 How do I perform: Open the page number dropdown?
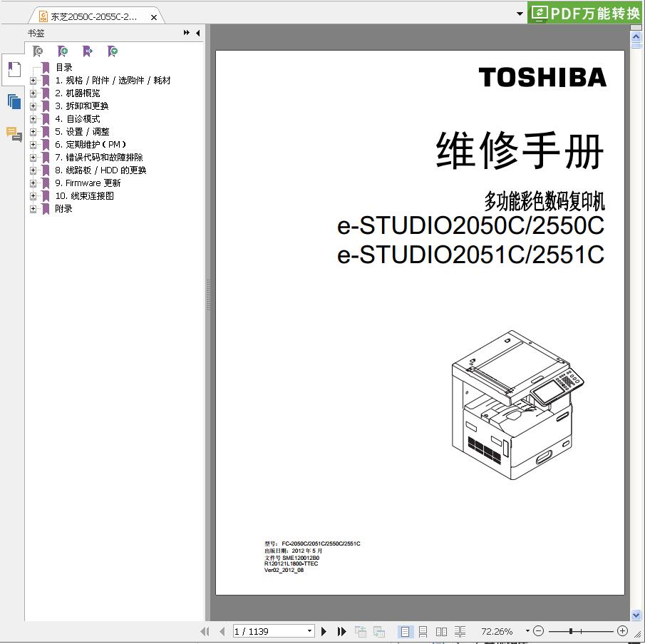pyautogui.click(x=309, y=631)
